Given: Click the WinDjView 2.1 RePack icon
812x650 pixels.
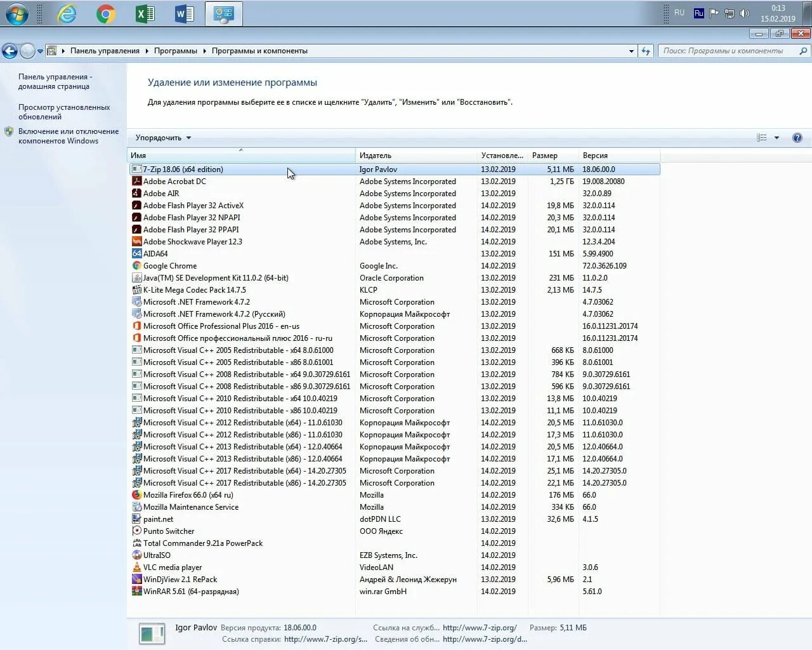Looking at the screenshot, I should click(136, 580).
